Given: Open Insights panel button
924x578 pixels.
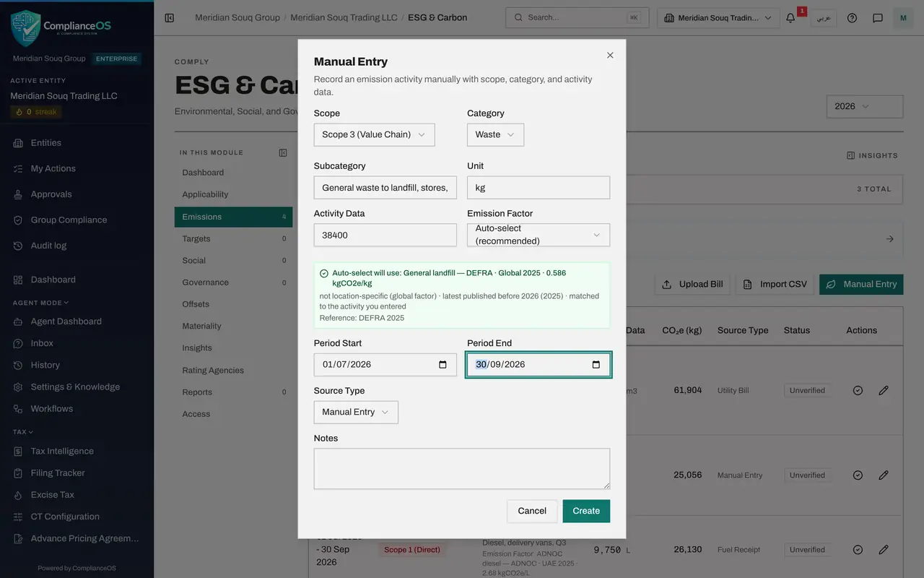Looking at the screenshot, I should pos(872,155).
